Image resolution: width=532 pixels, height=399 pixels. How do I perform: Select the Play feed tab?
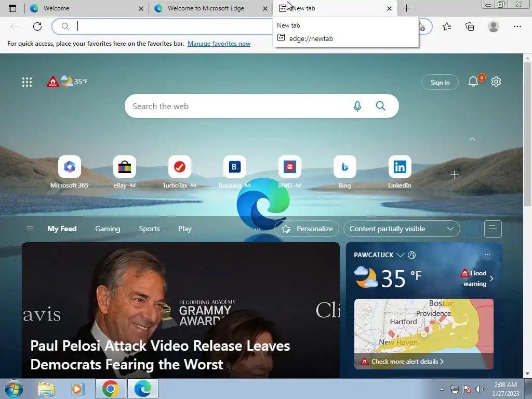(x=185, y=229)
